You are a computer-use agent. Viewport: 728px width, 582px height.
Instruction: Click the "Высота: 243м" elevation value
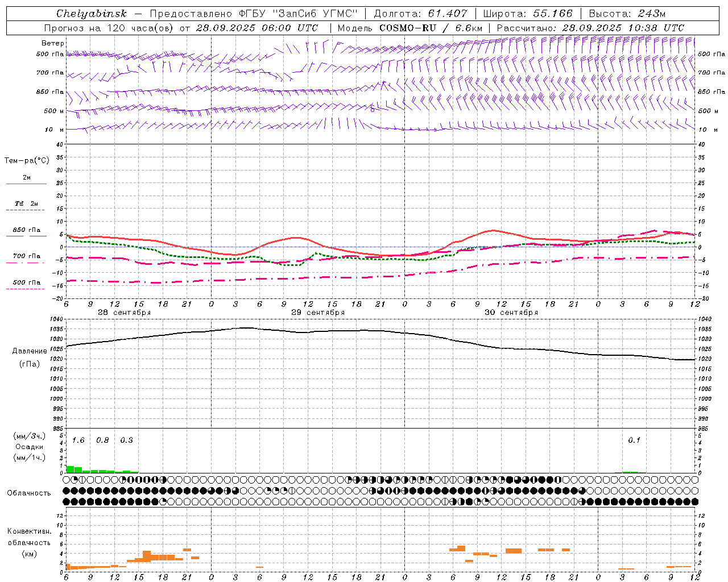point(627,14)
